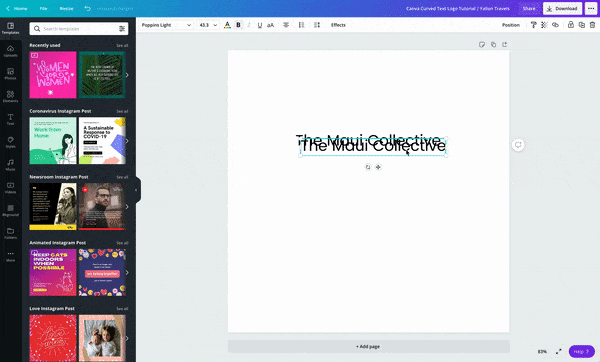Screen dimensions: 600x362
Task: Open the Folders sidebar tab
Action: (10, 233)
